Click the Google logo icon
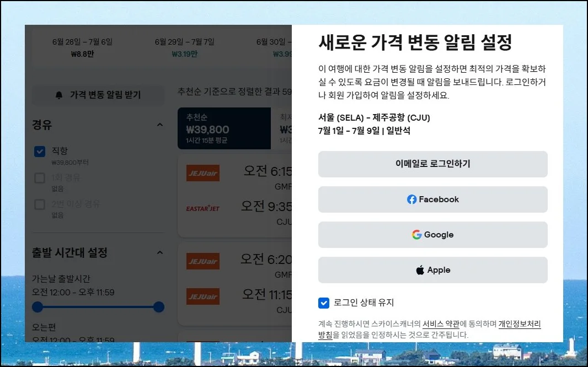588x367 pixels. (x=416, y=235)
